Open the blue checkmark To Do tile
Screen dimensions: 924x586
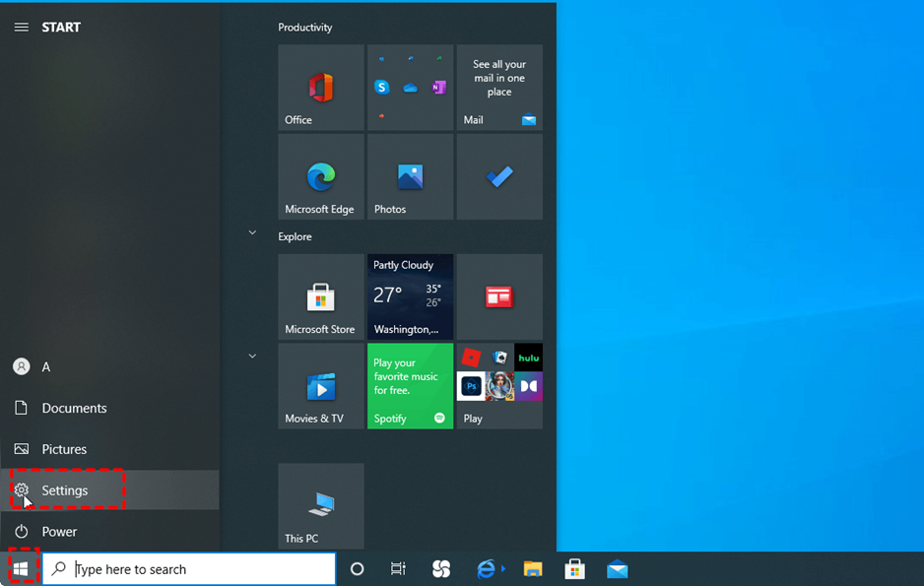tap(499, 177)
